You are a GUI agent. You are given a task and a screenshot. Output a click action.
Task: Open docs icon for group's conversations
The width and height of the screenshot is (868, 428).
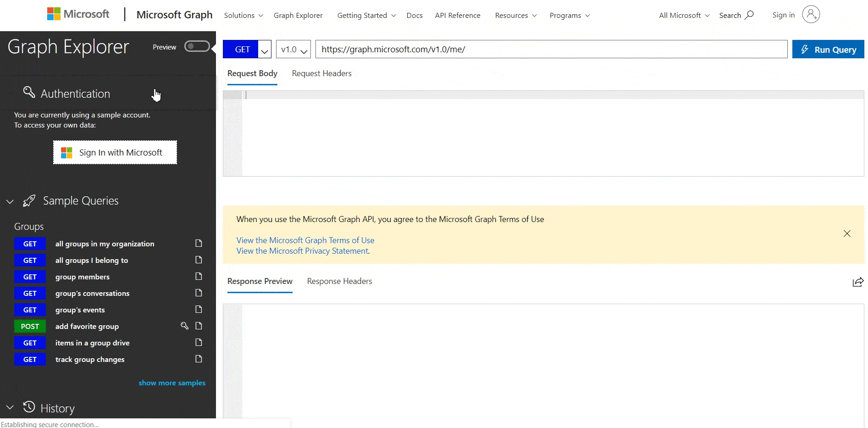click(x=199, y=293)
